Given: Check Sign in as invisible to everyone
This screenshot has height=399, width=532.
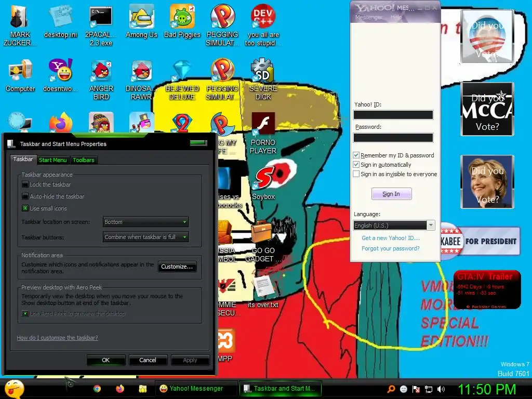Looking at the screenshot, I should coord(356,174).
